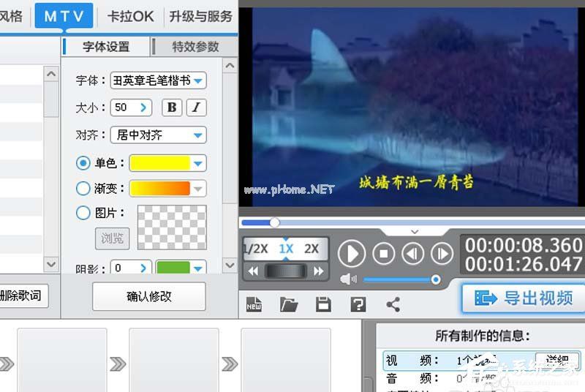Screen dimensions: 585x392
Task: Click the fast-forward double-arrow button
Action: [x=318, y=271]
